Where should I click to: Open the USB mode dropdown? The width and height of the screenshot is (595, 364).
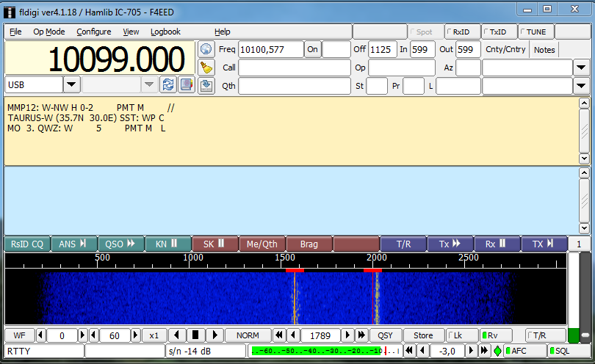(71, 84)
